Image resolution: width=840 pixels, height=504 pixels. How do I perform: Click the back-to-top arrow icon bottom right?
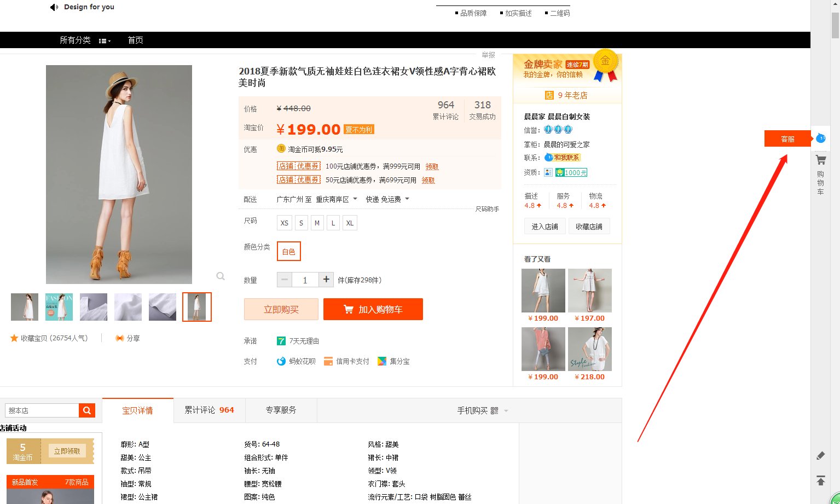(820, 480)
